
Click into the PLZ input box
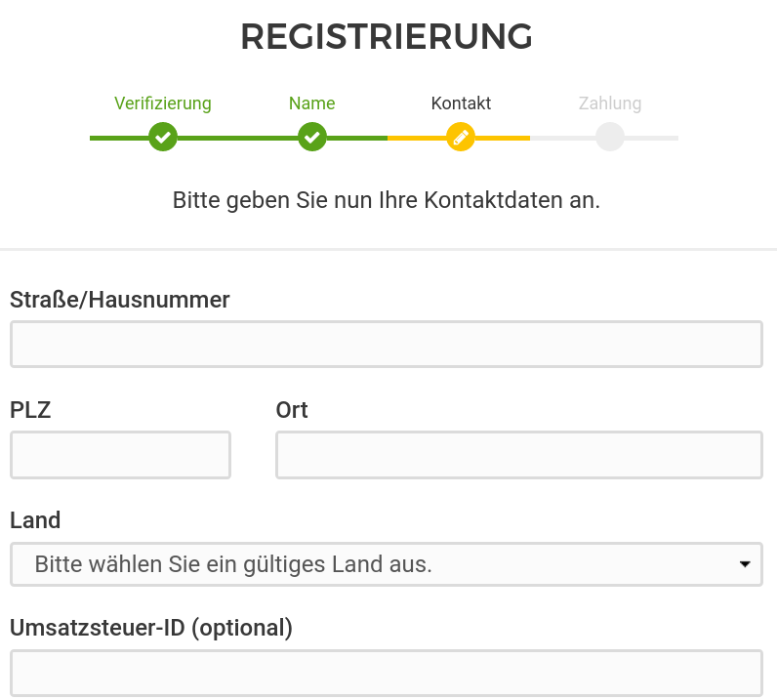click(x=120, y=455)
